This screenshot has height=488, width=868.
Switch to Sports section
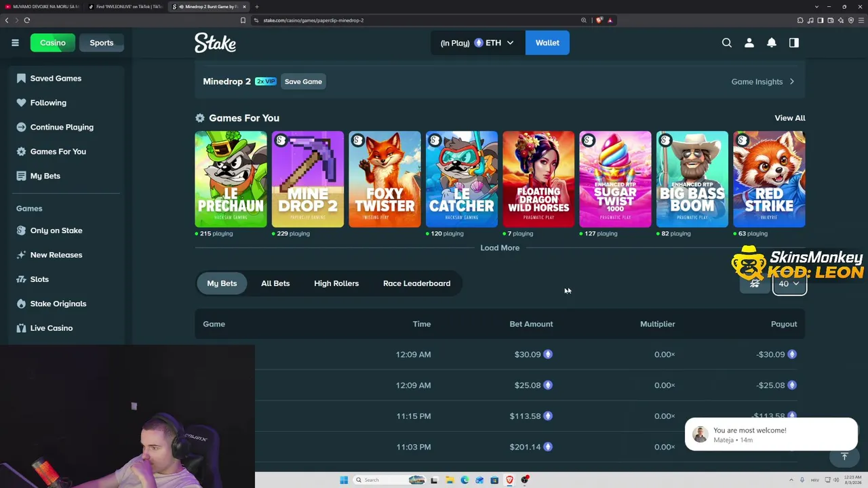(x=102, y=43)
